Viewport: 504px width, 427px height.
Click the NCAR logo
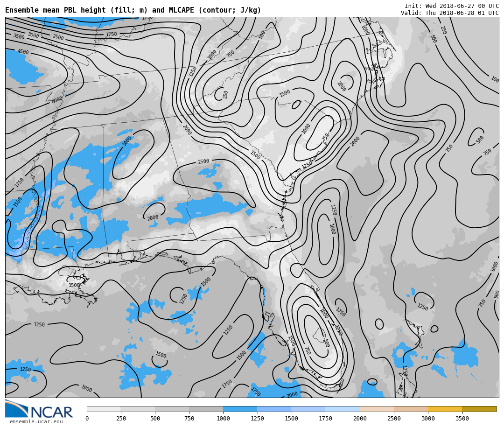coord(39,409)
